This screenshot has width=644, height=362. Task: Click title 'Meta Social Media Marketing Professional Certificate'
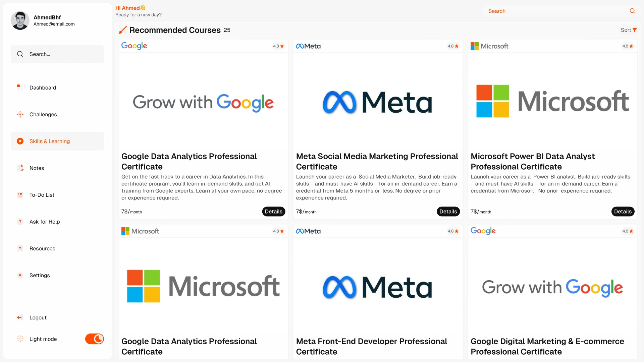pos(377,161)
